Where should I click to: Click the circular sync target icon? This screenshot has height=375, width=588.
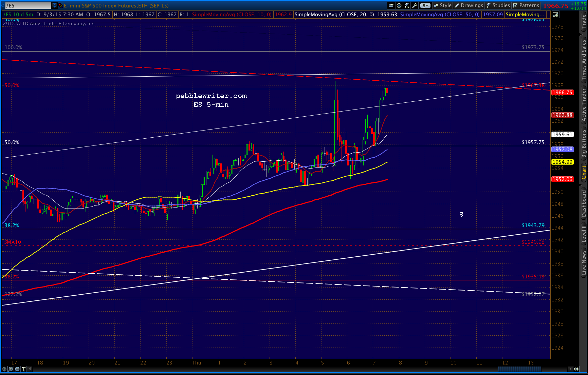point(399,5)
